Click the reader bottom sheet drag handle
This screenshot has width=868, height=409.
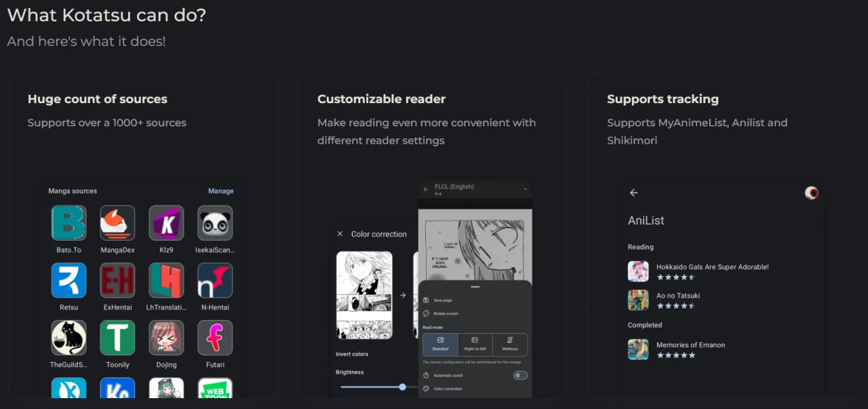pos(475,287)
